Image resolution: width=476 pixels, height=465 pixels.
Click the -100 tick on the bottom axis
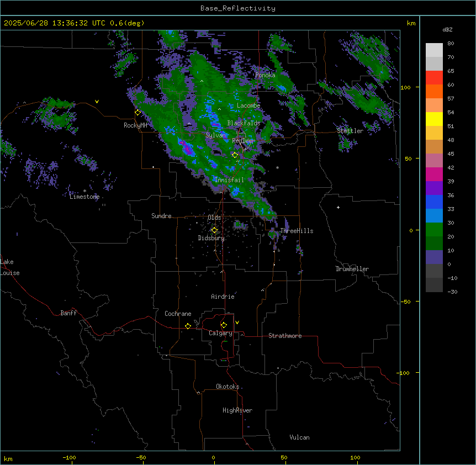[69, 457]
